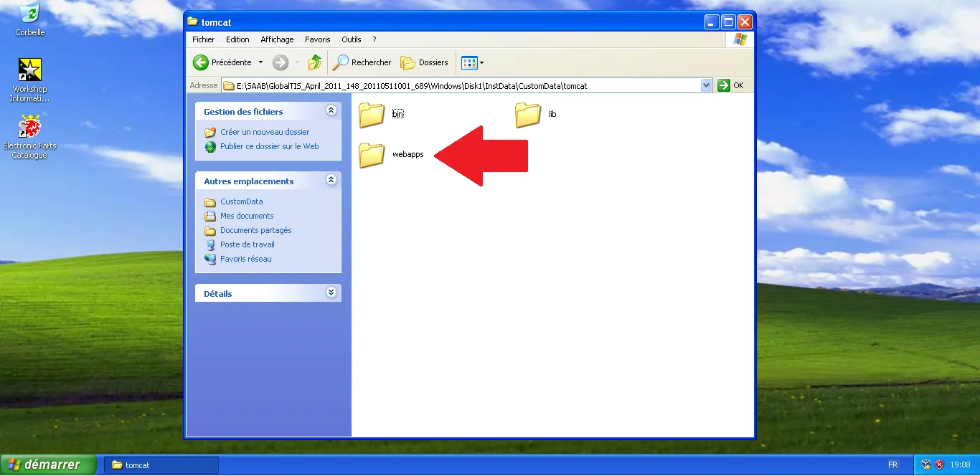Click the green OK button
This screenshot has width=980, height=476.
pos(724,85)
